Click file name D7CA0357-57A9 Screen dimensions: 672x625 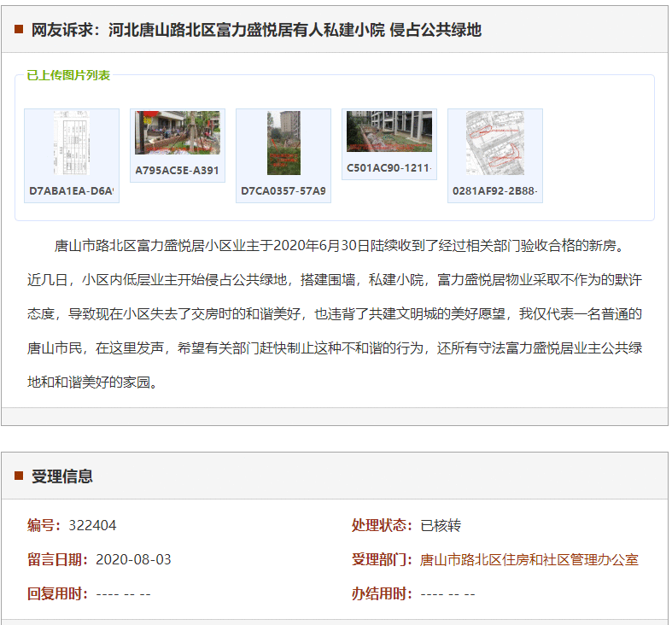283,190
